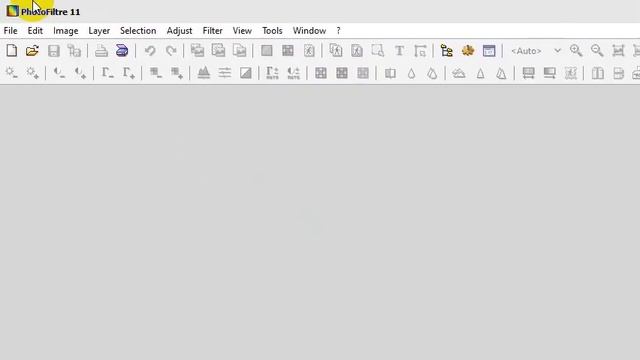Click the zoom combo box chevron arrow

click(557, 51)
